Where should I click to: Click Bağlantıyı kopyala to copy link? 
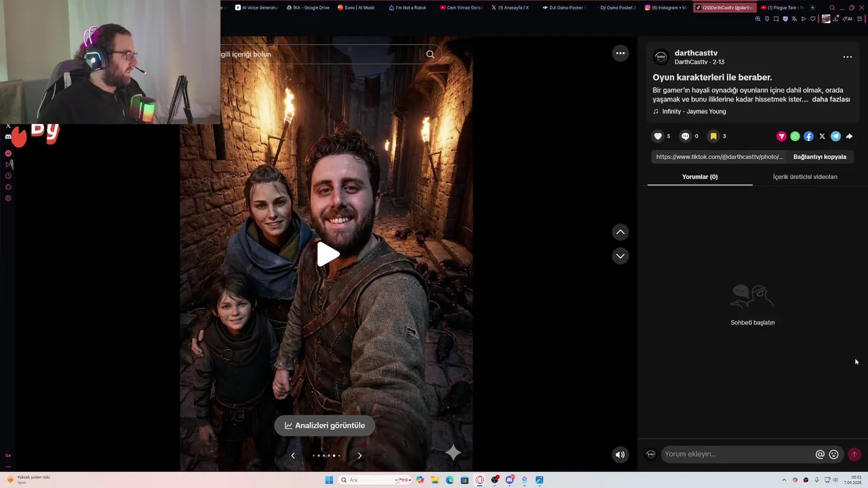point(820,157)
